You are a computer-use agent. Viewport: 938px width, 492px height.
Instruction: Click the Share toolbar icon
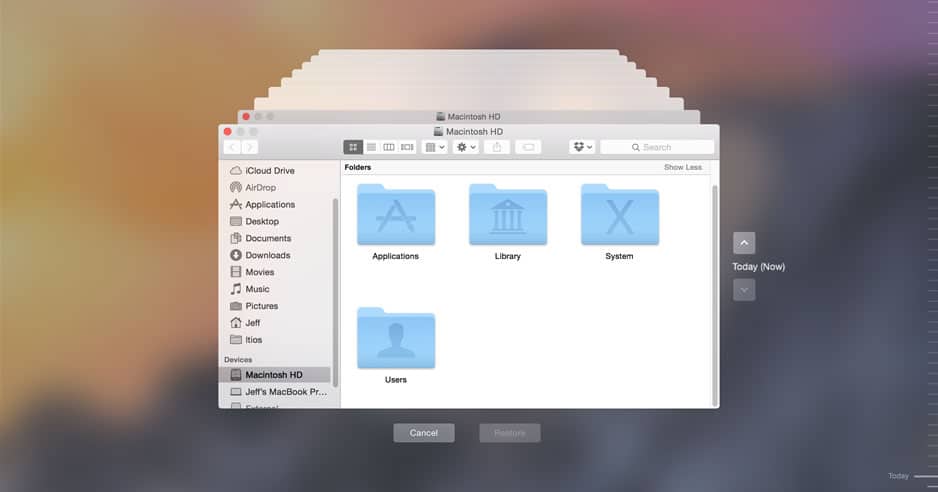497,147
